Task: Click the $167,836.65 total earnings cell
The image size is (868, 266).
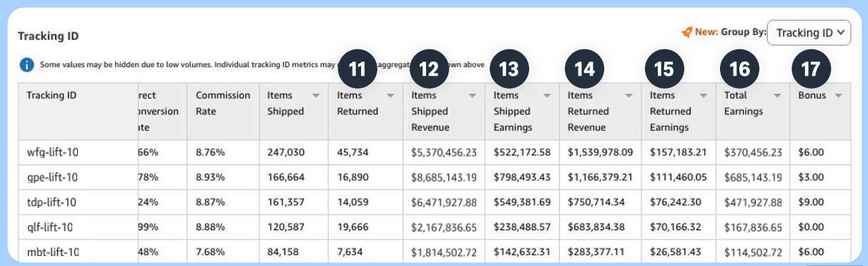Action: (753, 227)
